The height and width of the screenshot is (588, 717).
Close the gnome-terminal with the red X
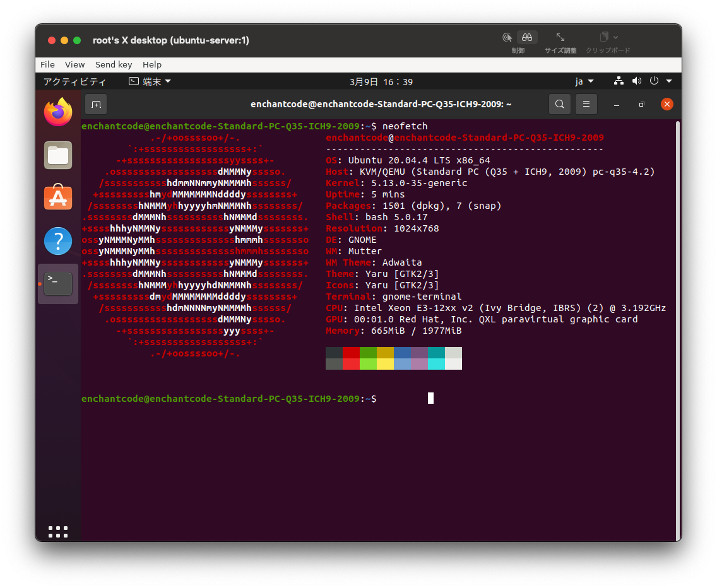coord(667,104)
